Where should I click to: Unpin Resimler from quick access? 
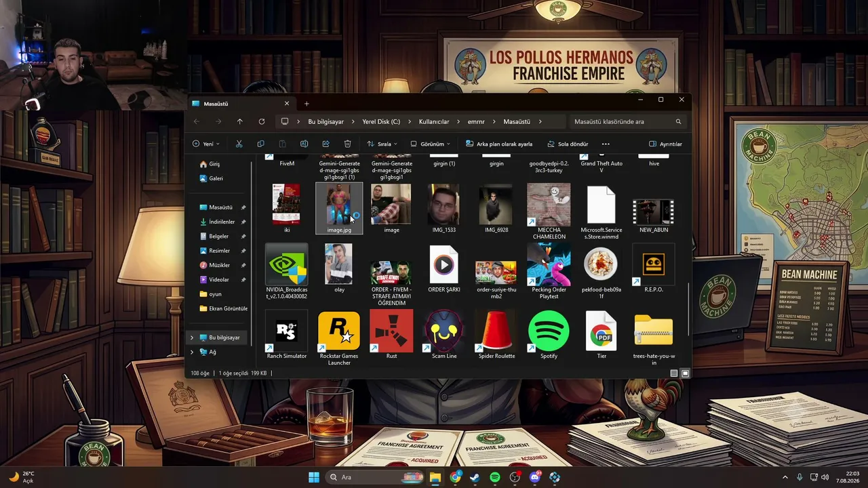click(x=243, y=251)
